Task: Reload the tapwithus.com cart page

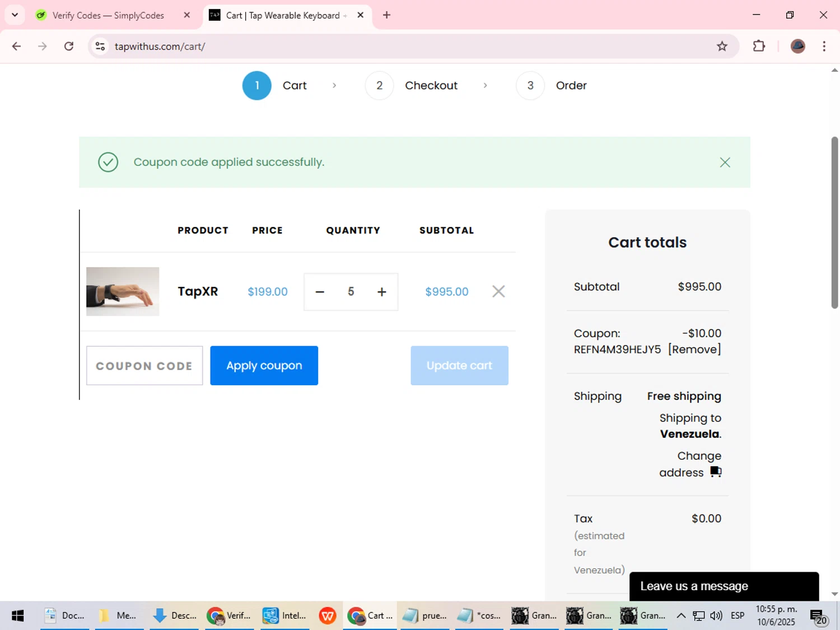Action: (x=69, y=46)
